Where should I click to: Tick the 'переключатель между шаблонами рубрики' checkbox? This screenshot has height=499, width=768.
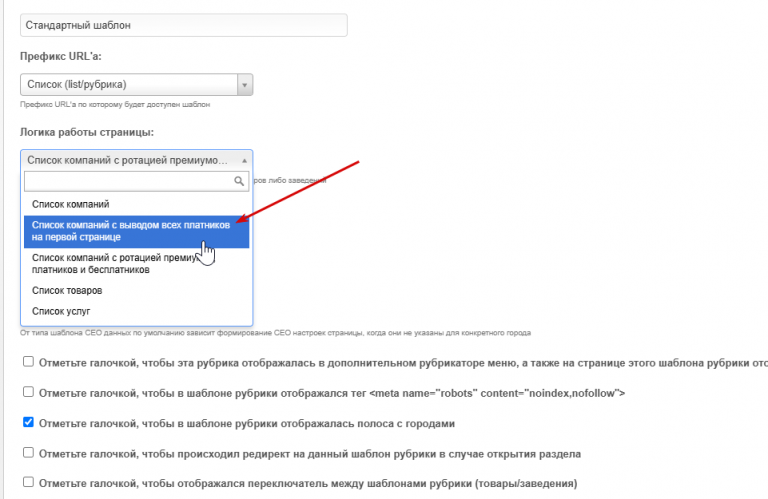pos(28,482)
